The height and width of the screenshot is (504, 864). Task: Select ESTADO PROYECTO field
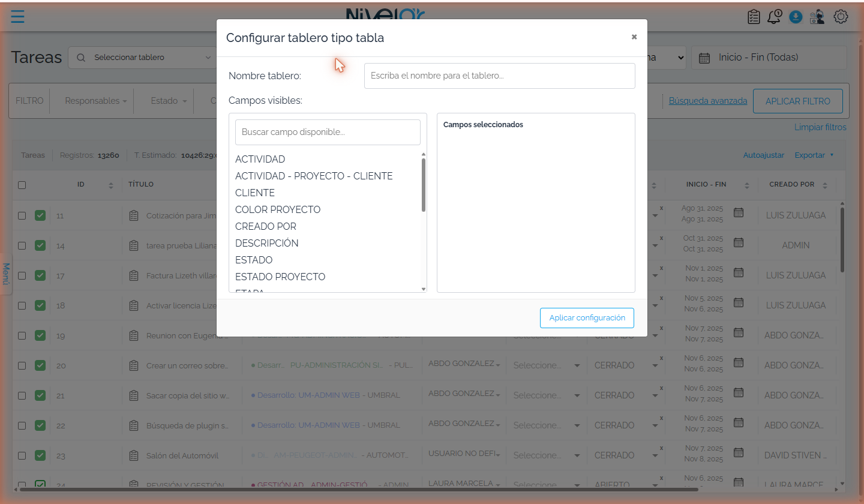(x=280, y=277)
